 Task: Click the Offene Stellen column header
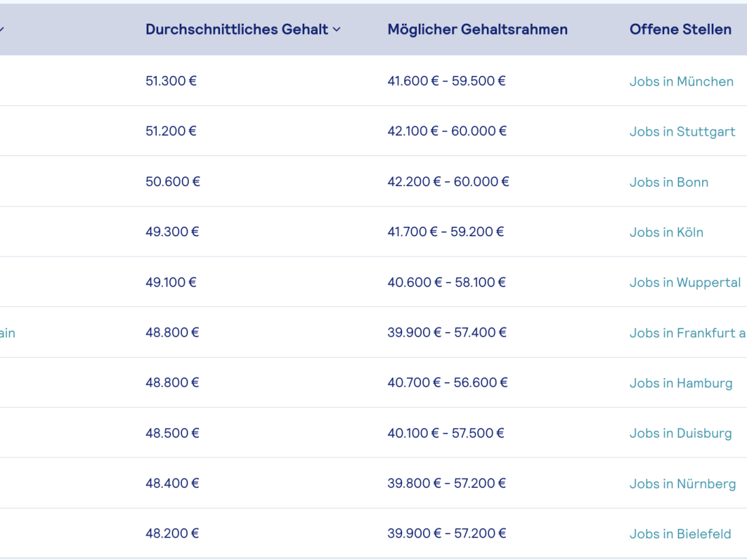(x=680, y=29)
